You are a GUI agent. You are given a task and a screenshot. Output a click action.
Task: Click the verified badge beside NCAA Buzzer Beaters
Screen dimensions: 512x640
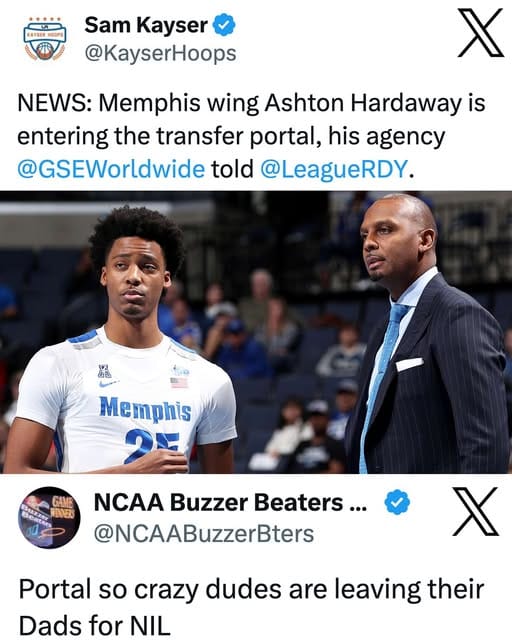click(397, 502)
